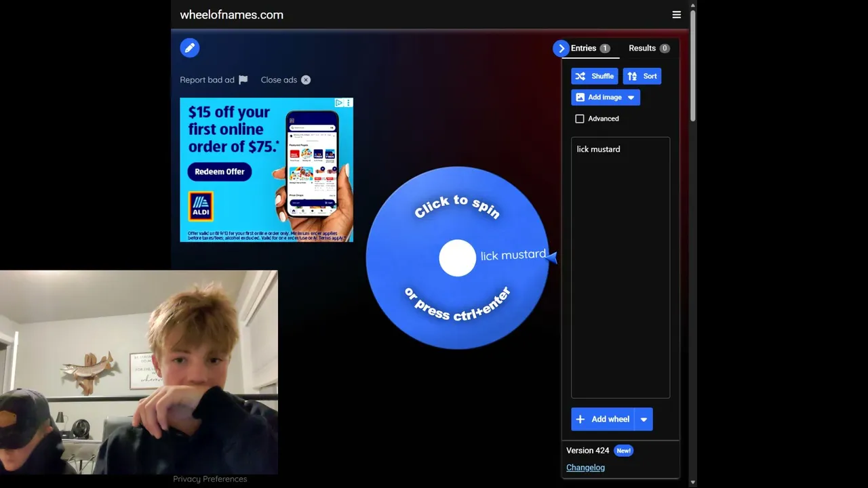The height and width of the screenshot is (488, 868).
Task: Click the blue pencil customize icon
Action: point(190,48)
